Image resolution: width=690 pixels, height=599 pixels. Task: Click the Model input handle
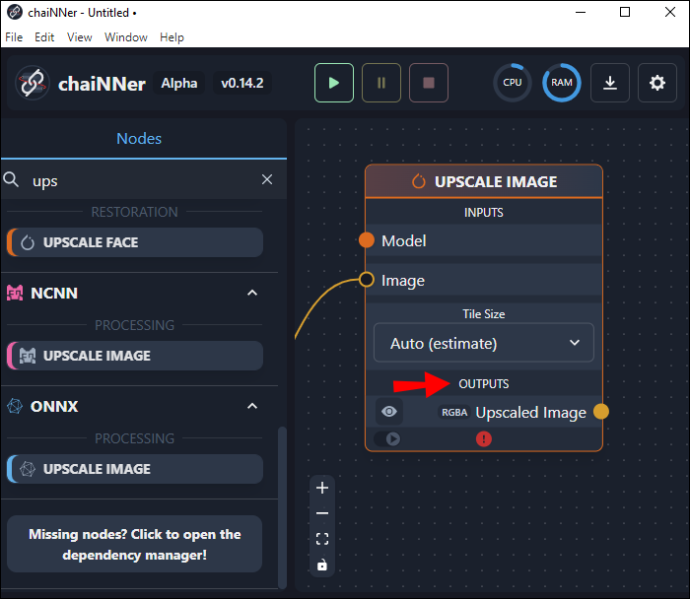click(x=366, y=240)
